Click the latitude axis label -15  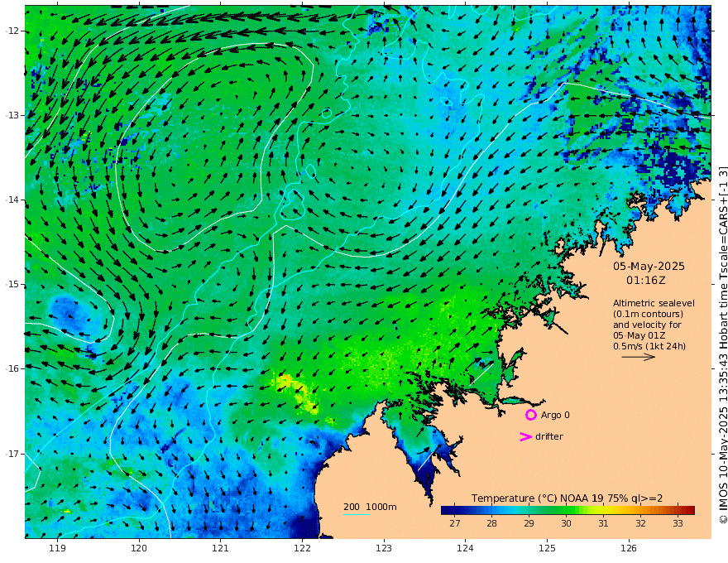(12, 284)
